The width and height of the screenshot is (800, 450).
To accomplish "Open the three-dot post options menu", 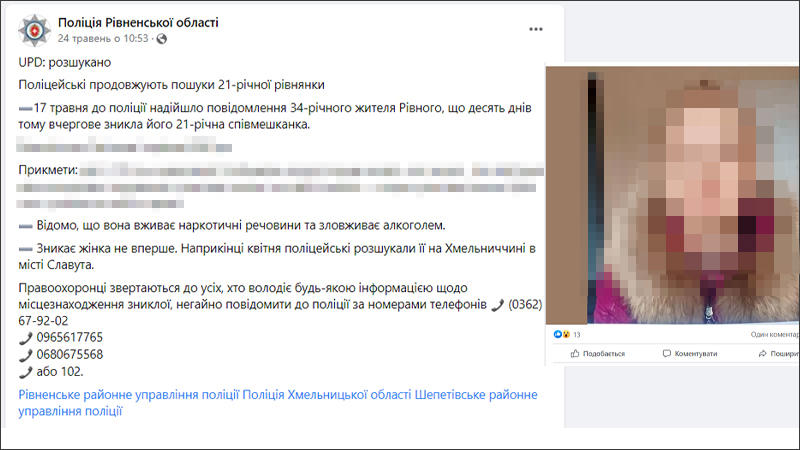I will pos(536,29).
